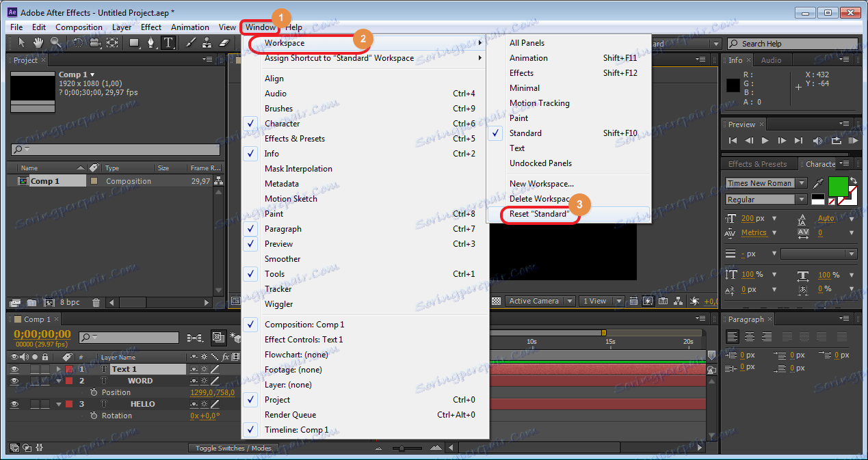Click the green fill color swatch
Screen dimensions: 868x460
tap(838, 186)
